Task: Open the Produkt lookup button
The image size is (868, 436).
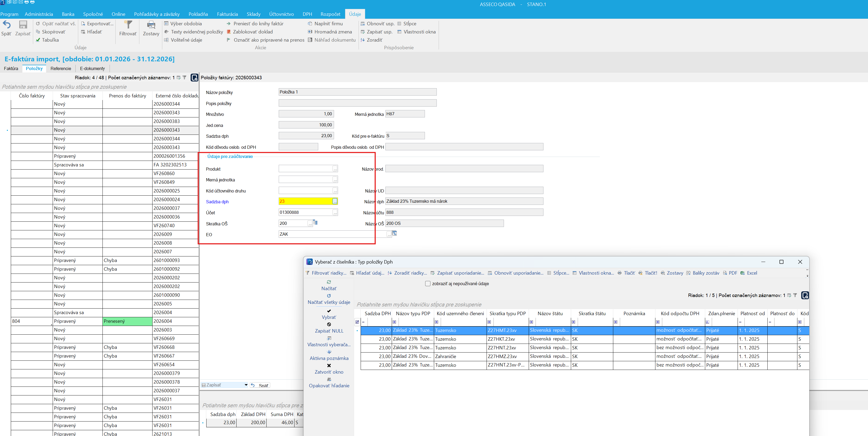Action: pos(335,169)
